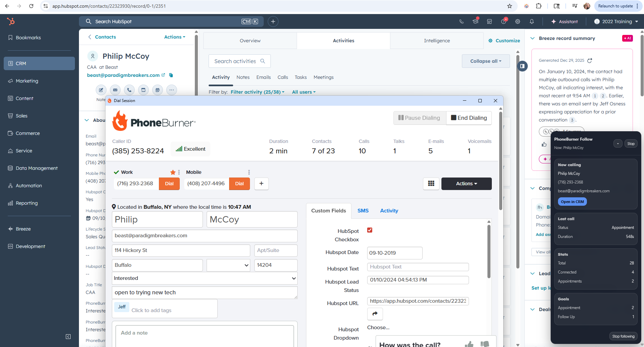Click the Add a note text area
This screenshot has width=644, height=347.
pos(205,336)
